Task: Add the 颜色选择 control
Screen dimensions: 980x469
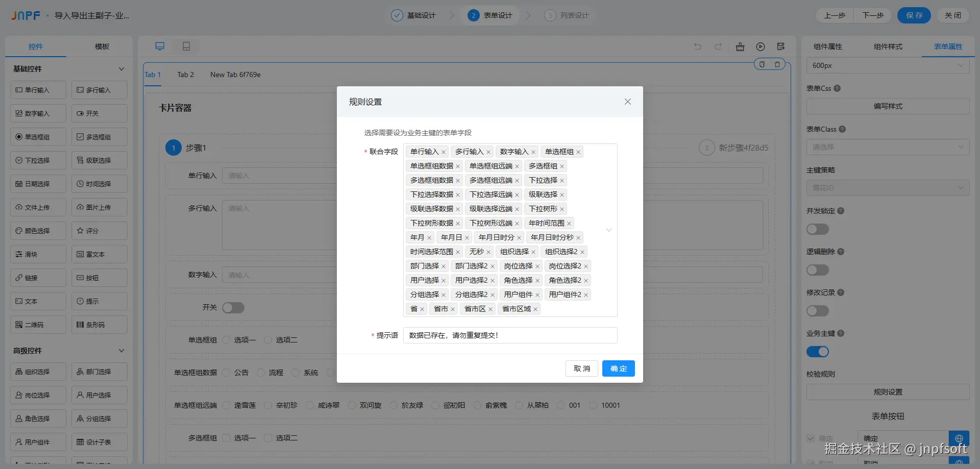Action: coord(38,231)
